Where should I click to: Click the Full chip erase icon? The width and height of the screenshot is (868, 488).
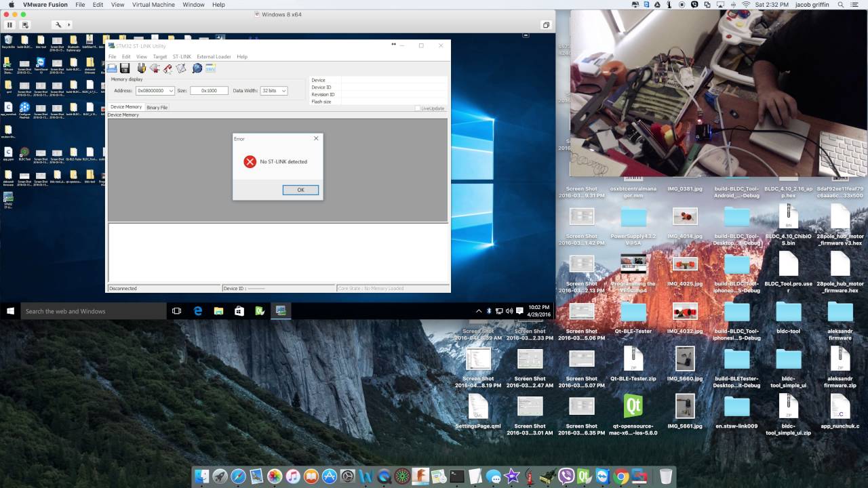[167, 68]
